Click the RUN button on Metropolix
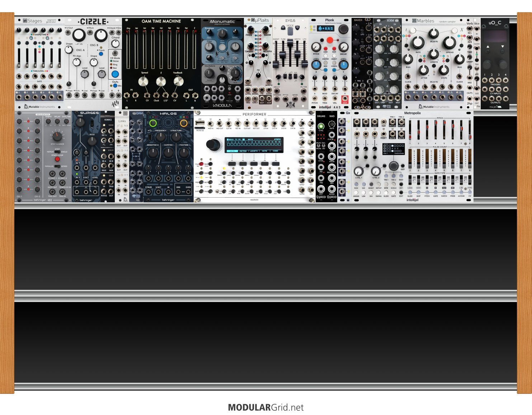 356,184
